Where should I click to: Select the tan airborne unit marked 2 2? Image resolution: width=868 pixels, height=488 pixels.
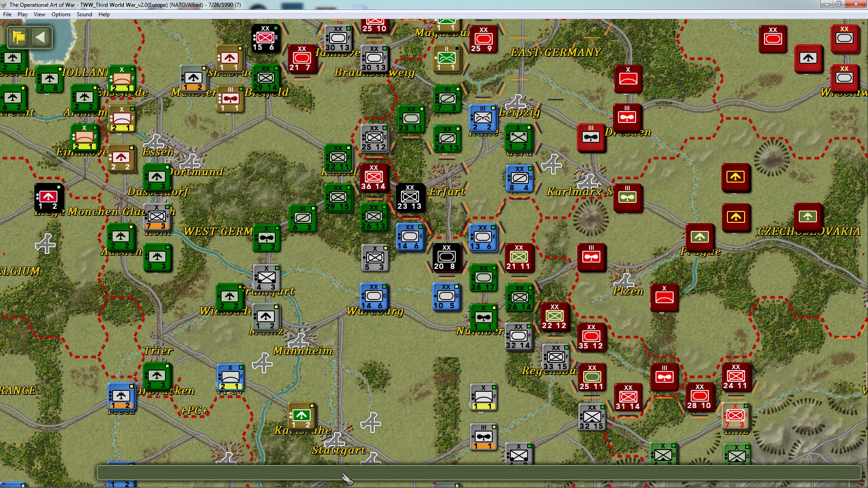(121, 158)
